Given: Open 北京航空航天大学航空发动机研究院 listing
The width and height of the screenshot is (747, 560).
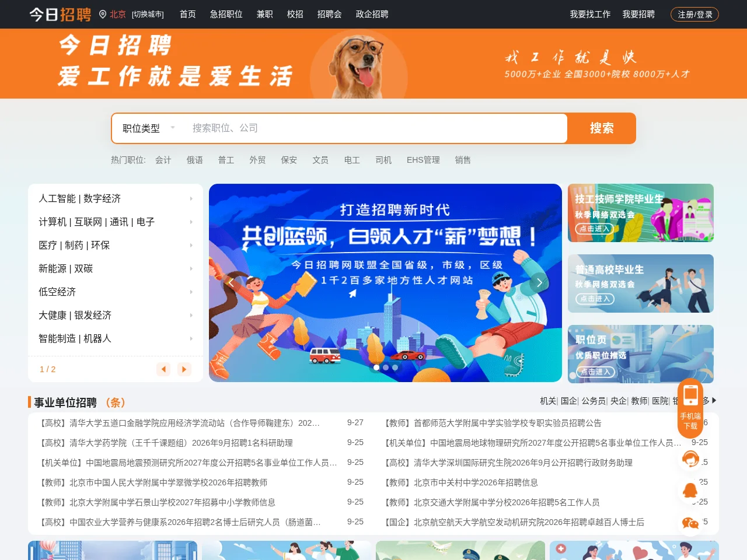Looking at the screenshot, I should tap(513, 522).
